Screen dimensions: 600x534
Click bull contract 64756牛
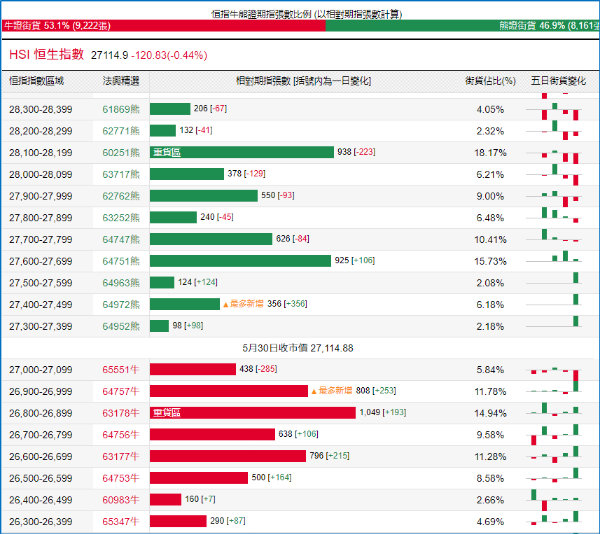tap(121, 435)
